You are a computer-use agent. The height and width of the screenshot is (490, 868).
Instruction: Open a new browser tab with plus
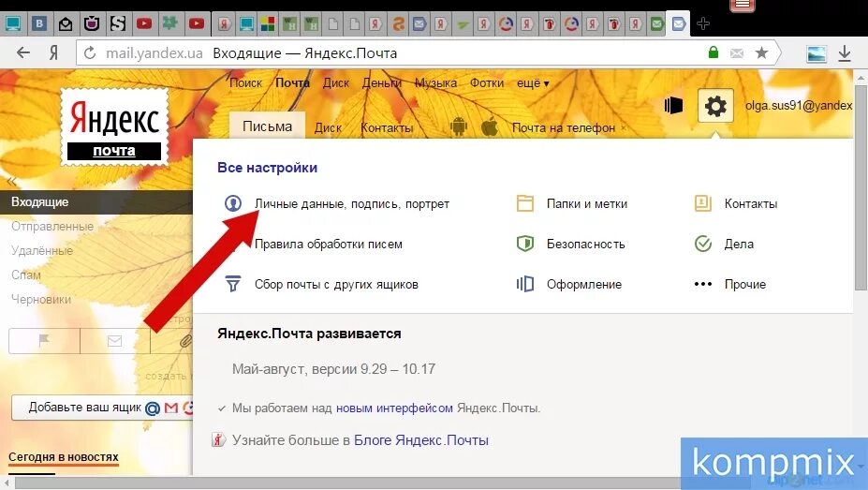pyautogui.click(x=703, y=23)
